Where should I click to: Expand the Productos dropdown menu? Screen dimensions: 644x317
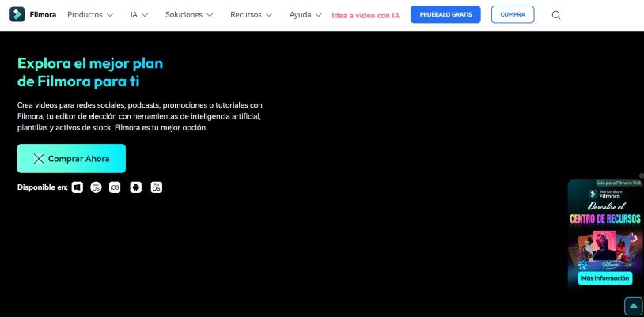click(90, 15)
